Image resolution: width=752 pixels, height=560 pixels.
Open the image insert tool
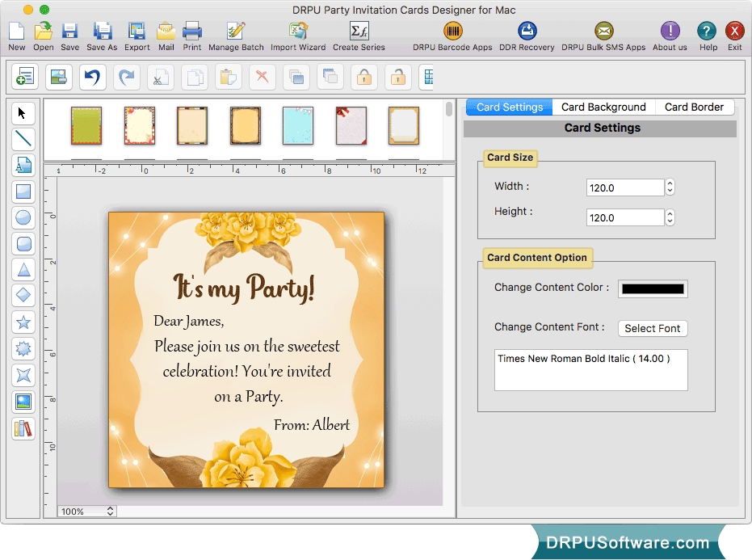point(23,402)
